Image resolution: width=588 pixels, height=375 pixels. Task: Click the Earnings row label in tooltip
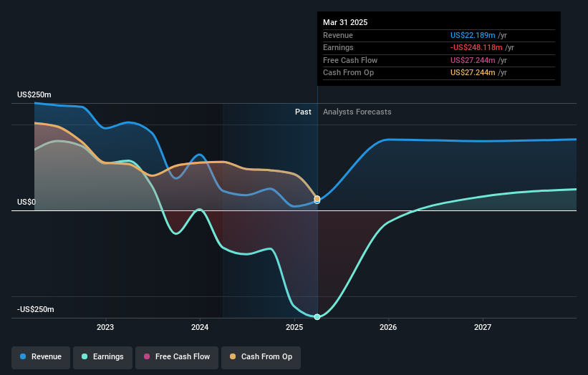point(338,47)
